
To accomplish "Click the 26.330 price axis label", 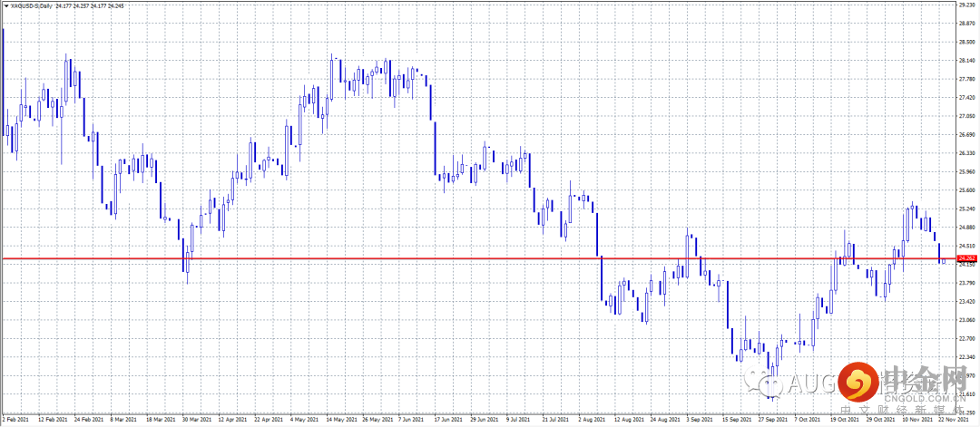I will [x=969, y=153].
